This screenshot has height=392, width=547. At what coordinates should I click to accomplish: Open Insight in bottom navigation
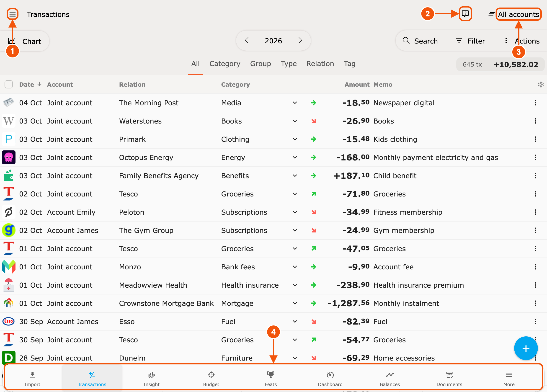click(152, 379)
